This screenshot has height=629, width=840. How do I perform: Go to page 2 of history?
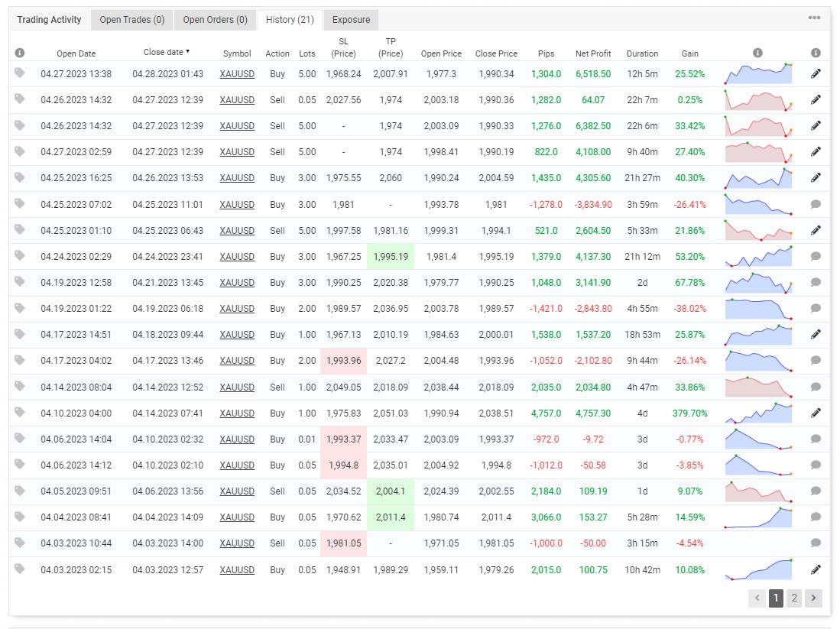794,598
